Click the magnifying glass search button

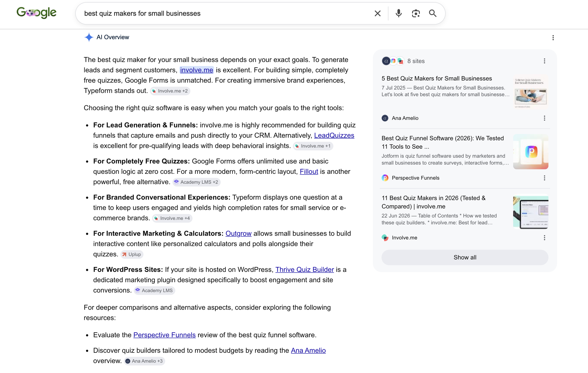click(433, 13)
